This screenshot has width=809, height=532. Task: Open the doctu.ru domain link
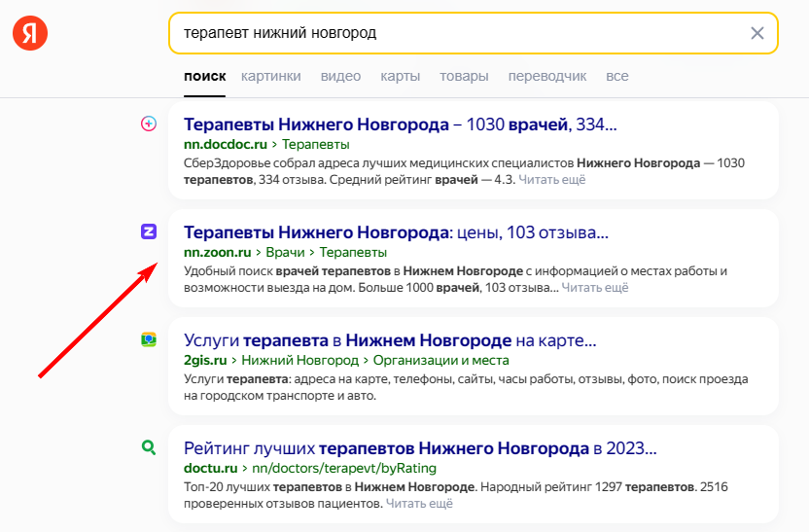pos(210,468)
